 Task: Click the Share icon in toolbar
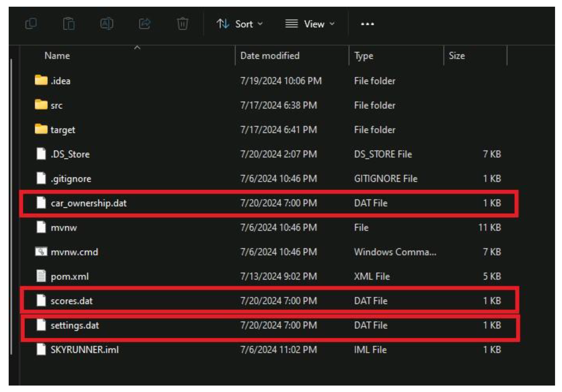[145, 24]
